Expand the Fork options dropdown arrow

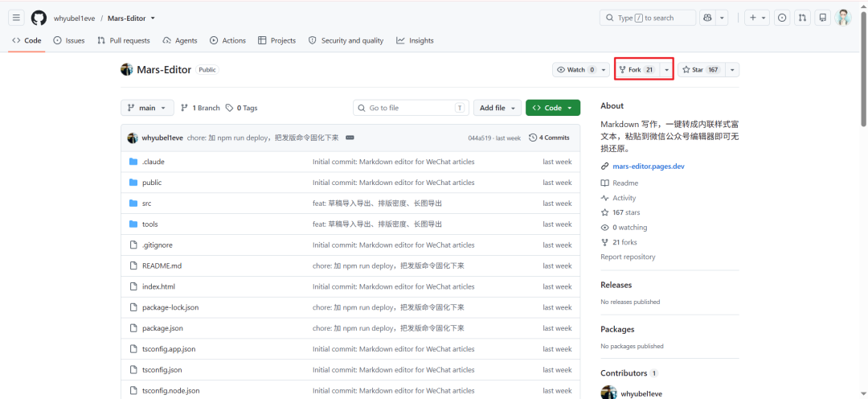[x=666, y=70]
